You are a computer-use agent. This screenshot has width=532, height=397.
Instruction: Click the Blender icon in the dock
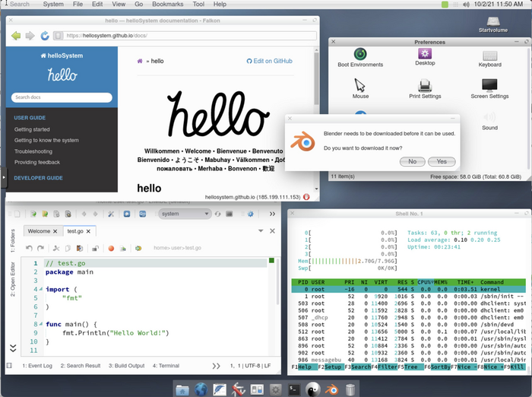332,389
